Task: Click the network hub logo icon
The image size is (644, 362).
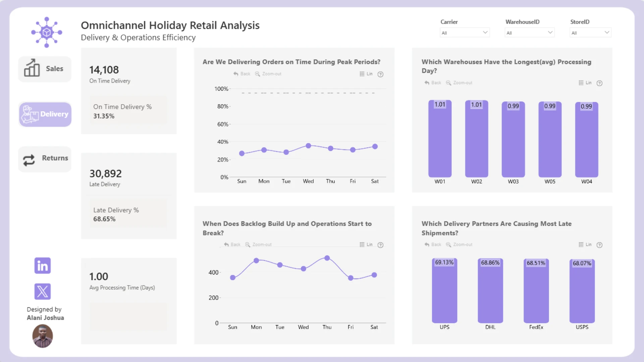Action: click(47, 32)
